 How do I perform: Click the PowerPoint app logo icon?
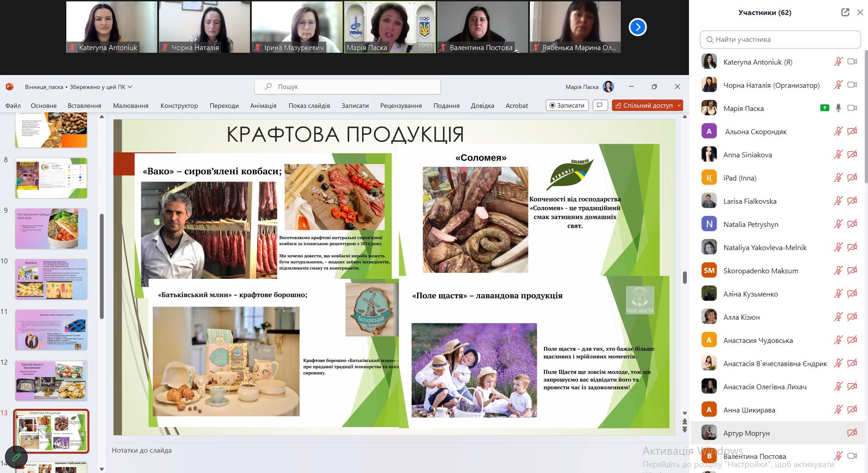(10, 86)
